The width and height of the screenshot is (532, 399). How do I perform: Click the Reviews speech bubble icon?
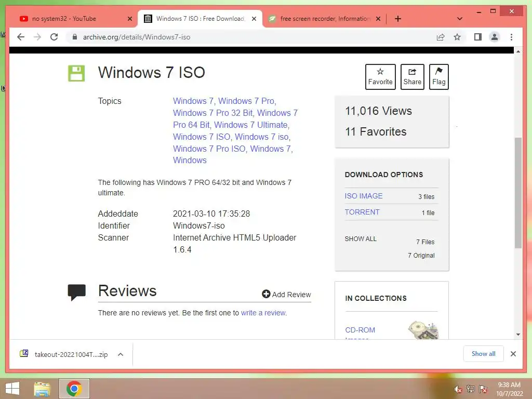tap(77, 292)
